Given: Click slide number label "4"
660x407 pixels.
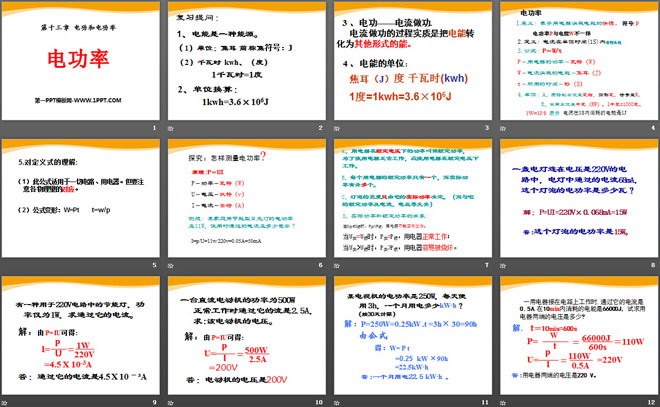Looking at the screenshot, I should (653, 128).
